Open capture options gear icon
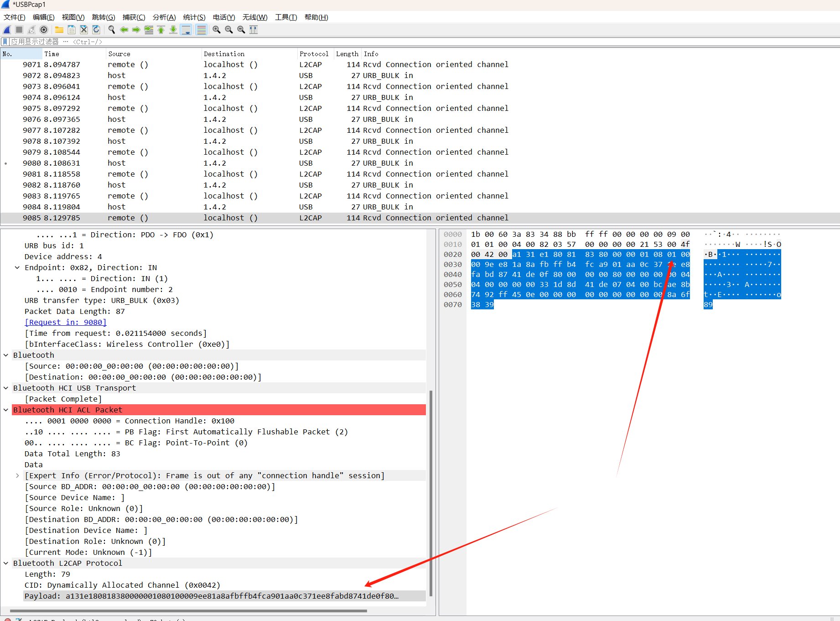840x621 pixels. 44,30
